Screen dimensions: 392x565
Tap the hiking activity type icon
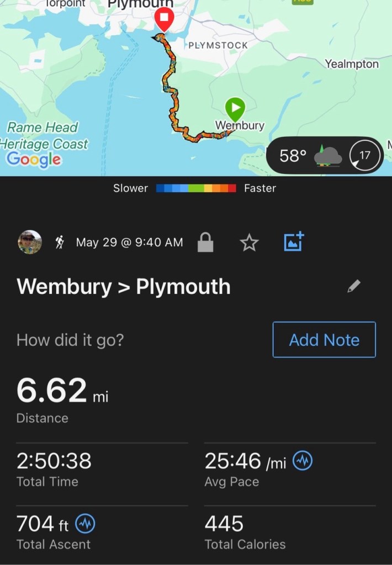60,242
